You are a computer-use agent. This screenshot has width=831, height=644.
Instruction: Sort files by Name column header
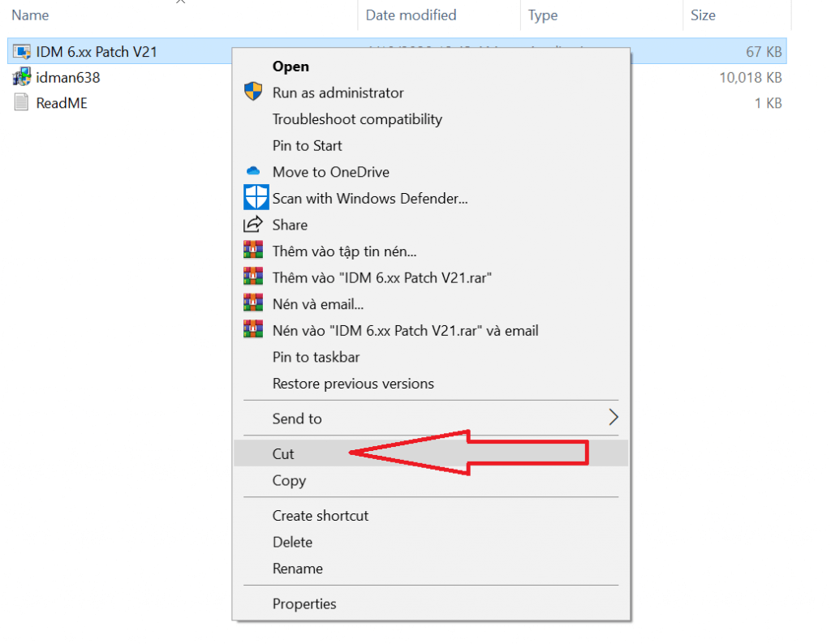[x=31, y=15]
